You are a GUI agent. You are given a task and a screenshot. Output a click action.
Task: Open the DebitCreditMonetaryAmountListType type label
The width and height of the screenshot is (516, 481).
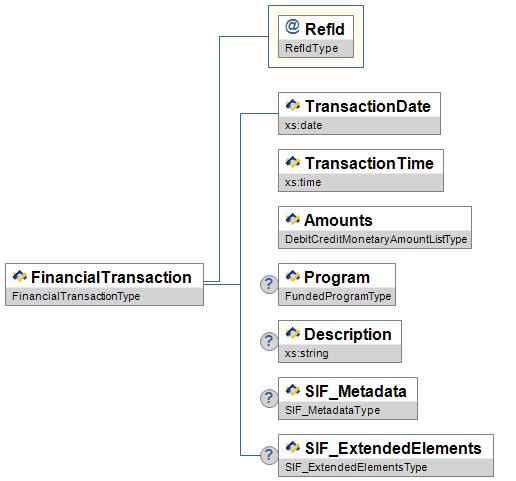pyautogui.click(x=376, y=239)
